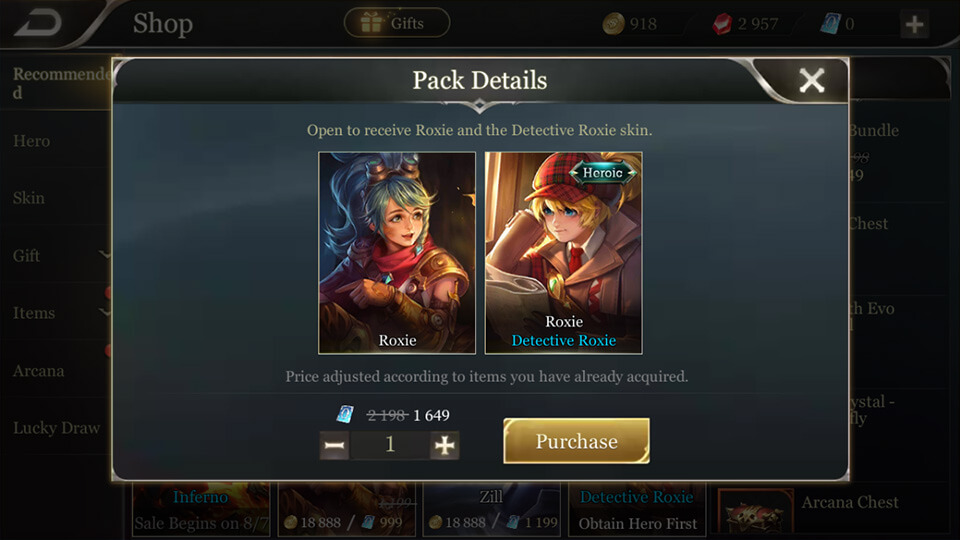960x540 pixels.
Task: Click the quantity field showing 1
Action: [390, 445]
